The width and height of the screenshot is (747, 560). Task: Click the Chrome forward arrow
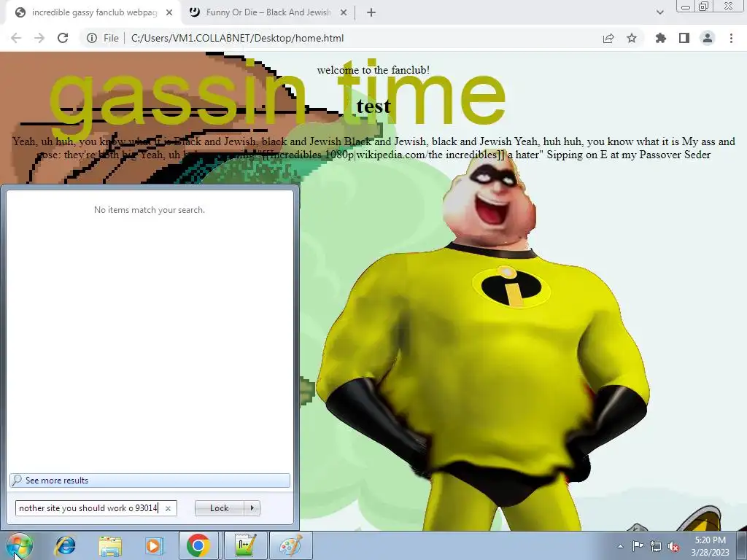point(39,38)
